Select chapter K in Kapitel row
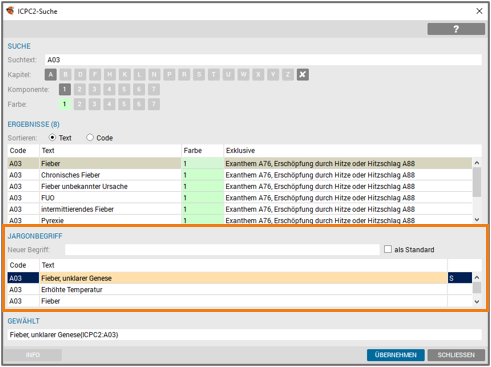Viewport: 491px width, 367px height. 125,74
